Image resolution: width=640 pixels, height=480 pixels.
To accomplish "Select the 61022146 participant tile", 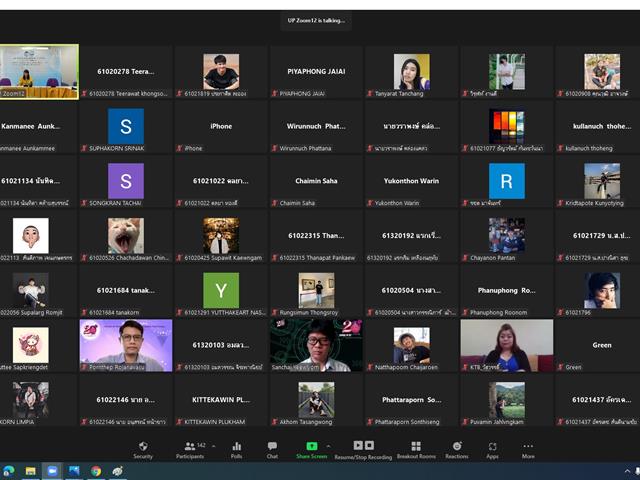I will pyautogui.click(x=126, y=400).
